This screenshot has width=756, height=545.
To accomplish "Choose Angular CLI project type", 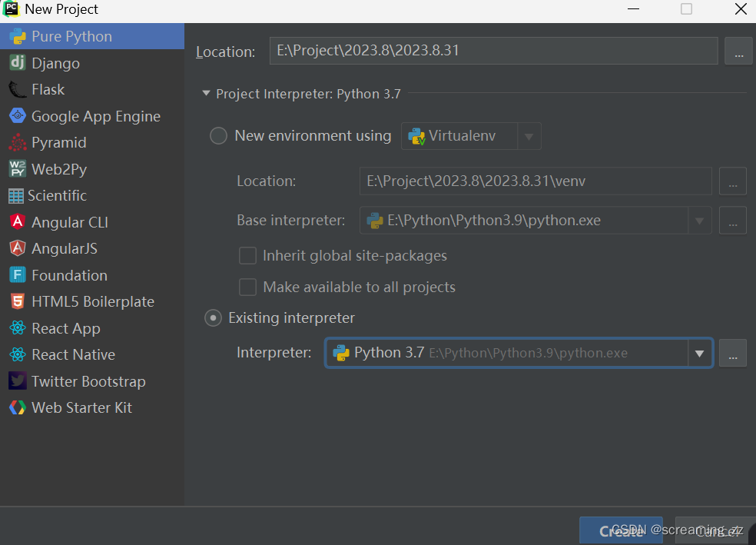I will click(x=92, y=222).
